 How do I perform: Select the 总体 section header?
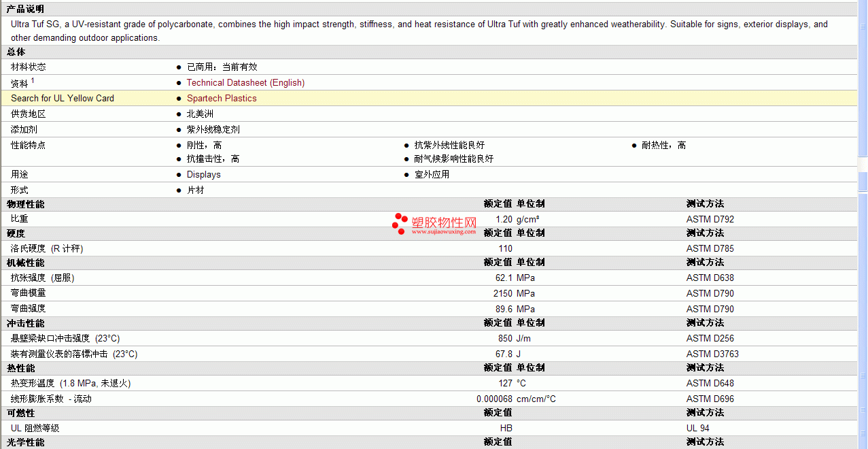16,52
